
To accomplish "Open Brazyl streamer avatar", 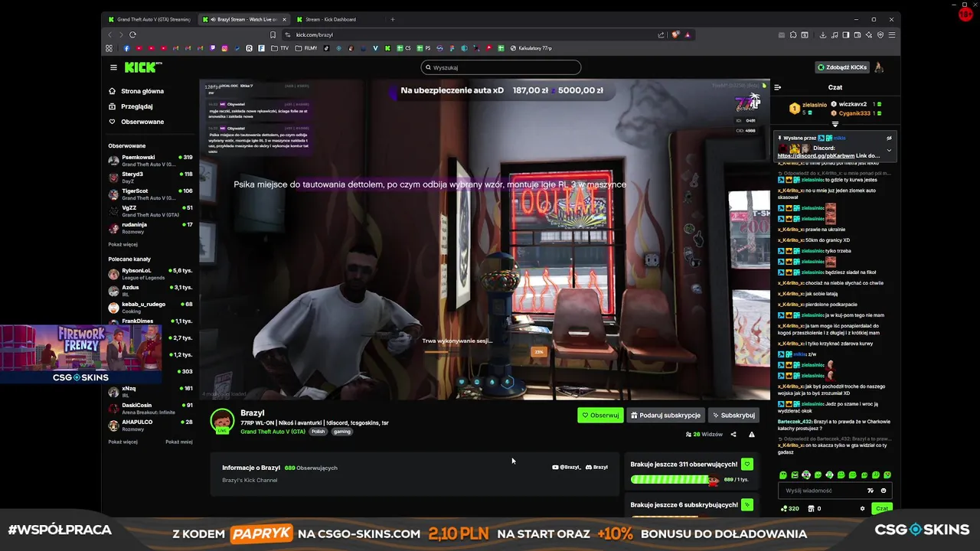I will click(222, 422).
